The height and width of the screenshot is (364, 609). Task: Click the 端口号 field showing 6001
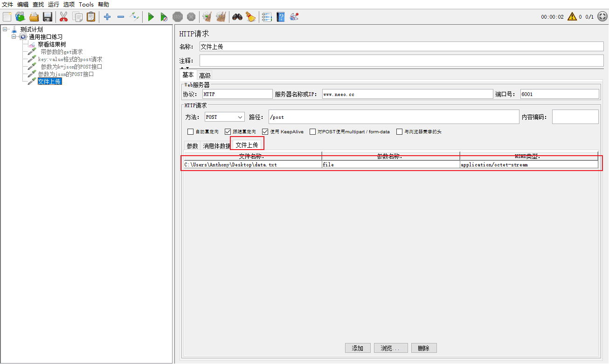[560, 94]
